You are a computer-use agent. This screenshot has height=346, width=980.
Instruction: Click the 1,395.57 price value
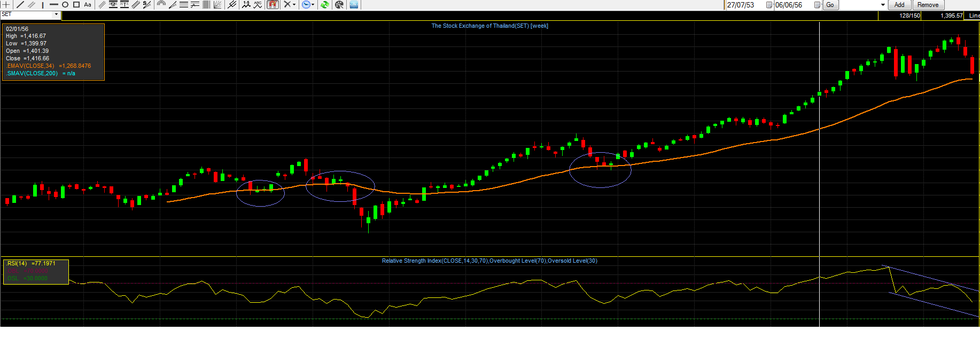(x=952, y=15)
